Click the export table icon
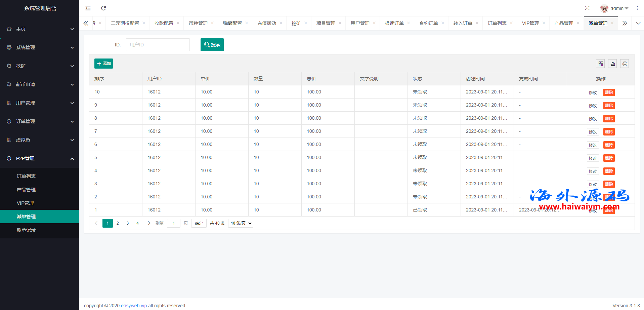This screenshot has height=310, width=644. pos(613,64)
